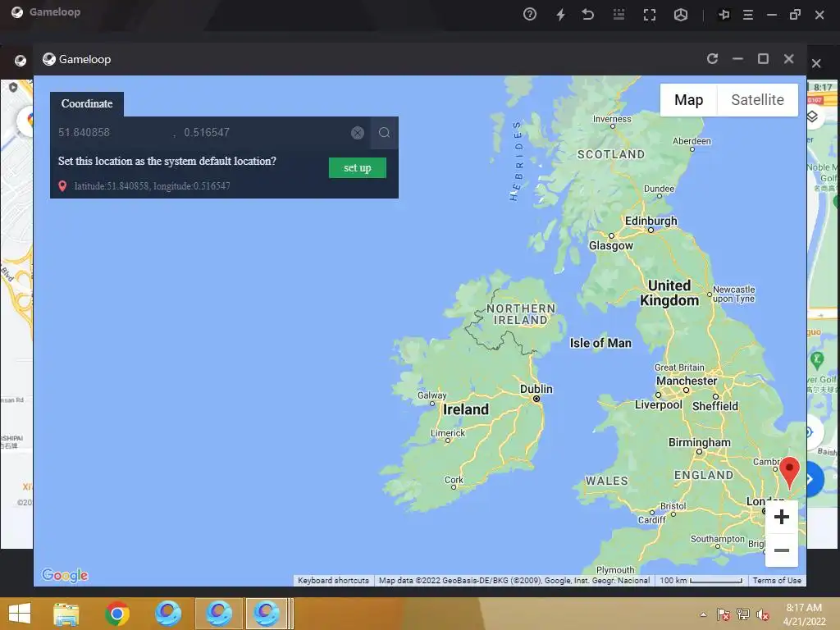This screenshot has width=840, height=630.
Task: Click the Galway label on the map
Action: point(431,395)
